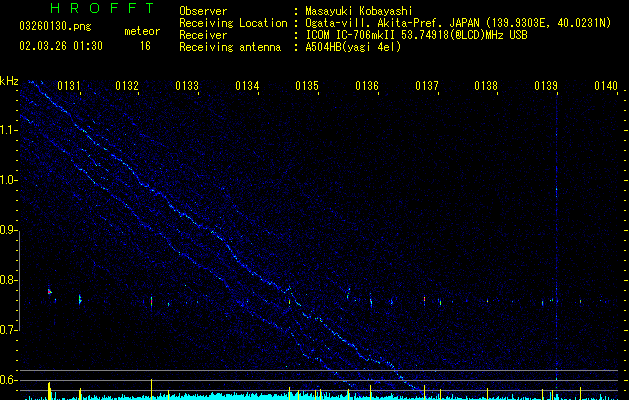Click the meteor count label
The height and width of the screenshot is (400, 629).
pos(142,31)
